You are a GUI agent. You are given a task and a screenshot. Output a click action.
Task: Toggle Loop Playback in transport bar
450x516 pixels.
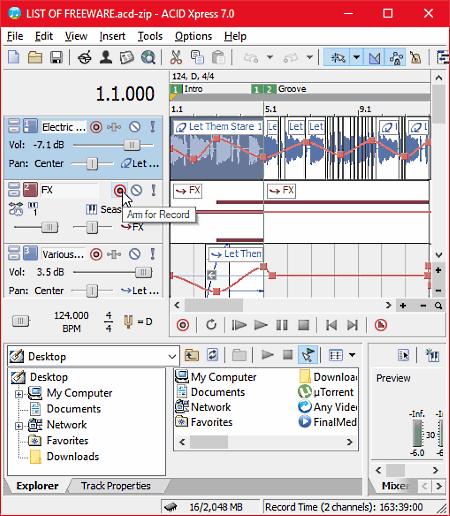pos(211,325)
